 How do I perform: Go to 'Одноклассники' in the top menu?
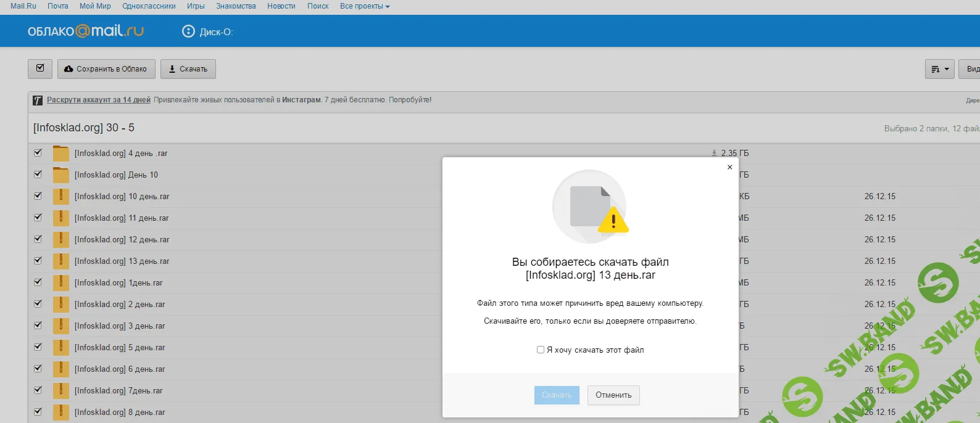click(149, 6)
